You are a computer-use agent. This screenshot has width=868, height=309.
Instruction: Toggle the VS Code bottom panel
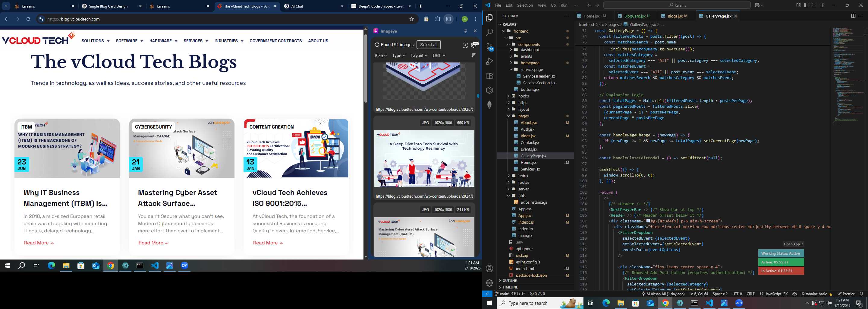point(814,5)
